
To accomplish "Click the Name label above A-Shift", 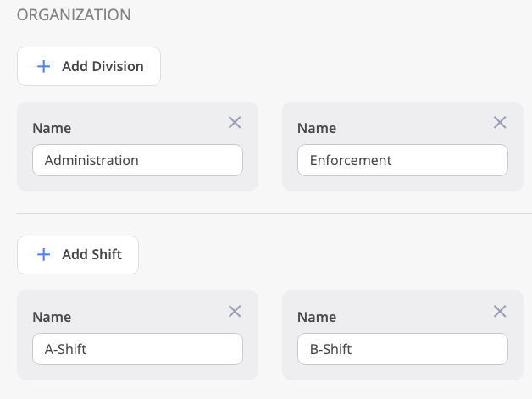I will click(x=52, y=318).
